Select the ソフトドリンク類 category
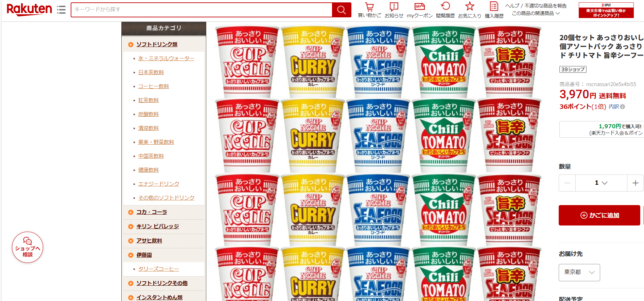This screenshot has width=644, height=301. (x=157, y=45)
